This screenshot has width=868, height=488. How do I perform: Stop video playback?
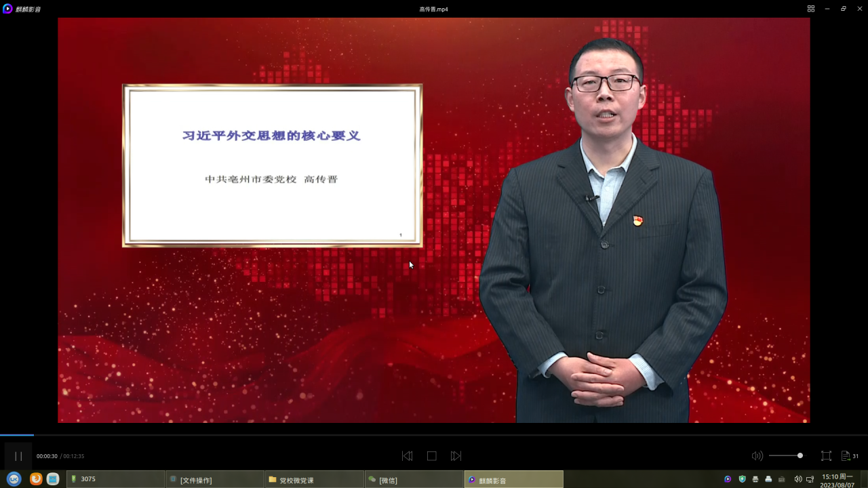tap(431, 456)
